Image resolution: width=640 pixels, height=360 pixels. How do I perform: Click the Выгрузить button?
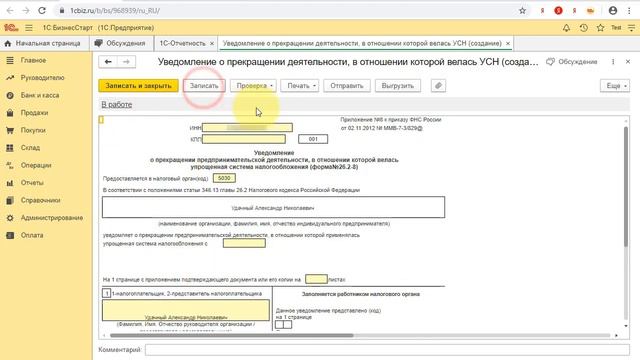click(398, 86)
